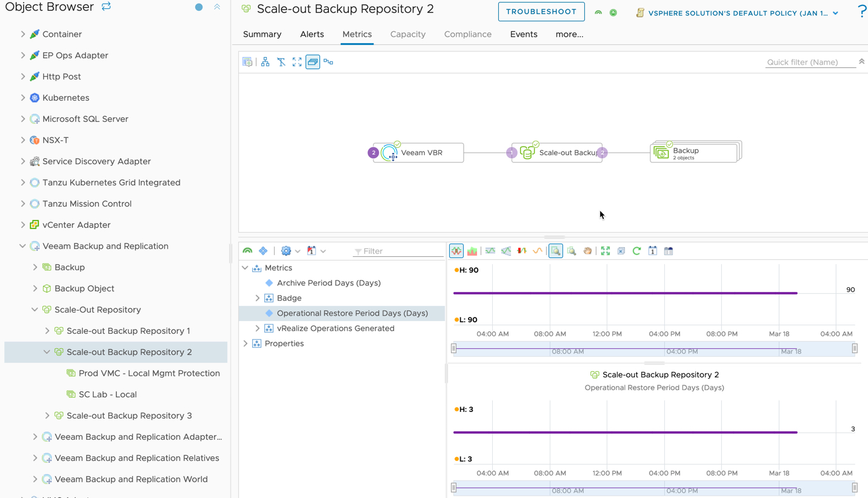
Task: Select the pan hand tool
Action: click(587, 251)
